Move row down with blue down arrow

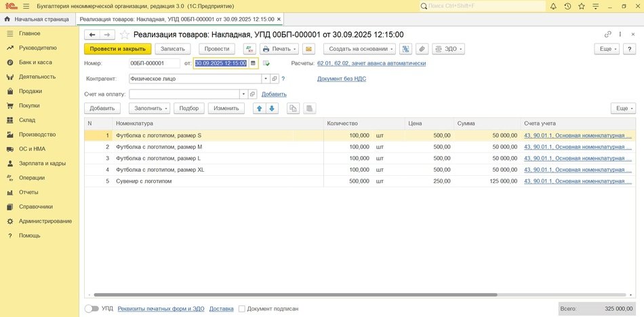(x=272, y=108)
